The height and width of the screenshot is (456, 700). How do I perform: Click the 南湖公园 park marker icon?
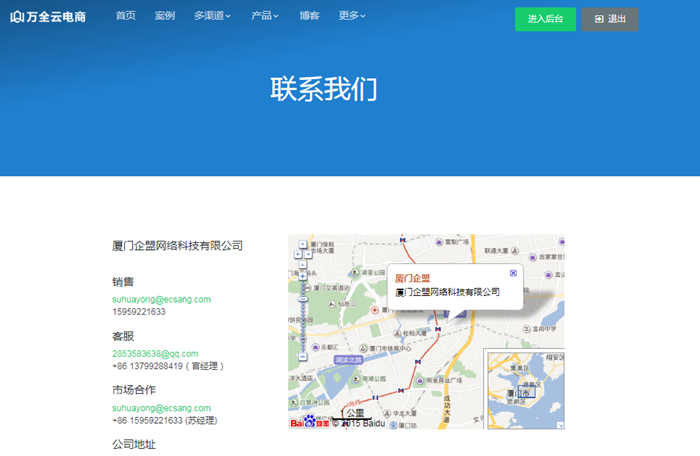(x=356, y=379)
